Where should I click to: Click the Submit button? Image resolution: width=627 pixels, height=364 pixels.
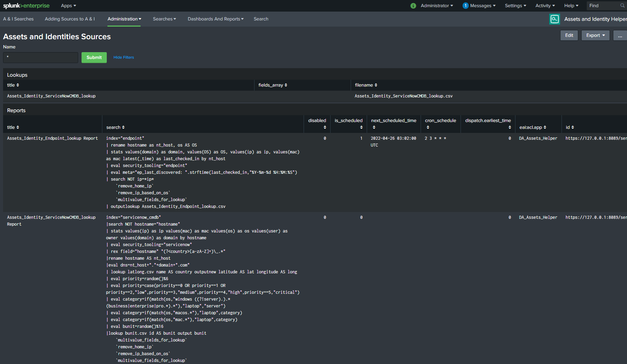pos(94,58)
